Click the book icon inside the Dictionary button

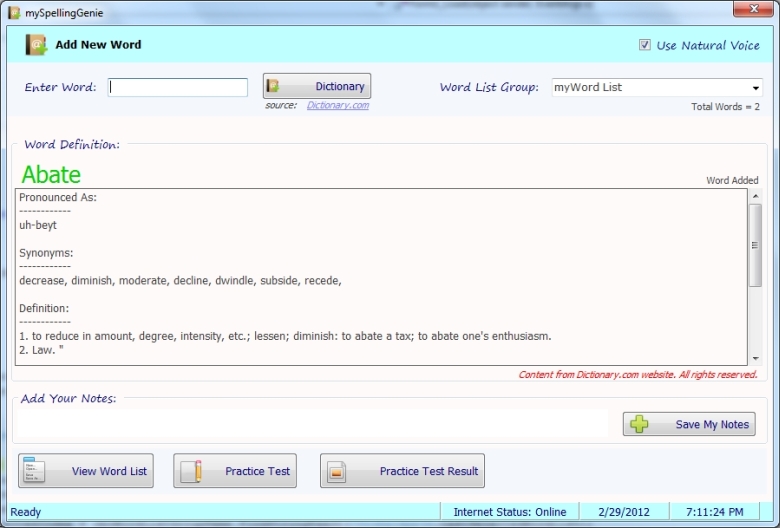(x=273, y=86)
